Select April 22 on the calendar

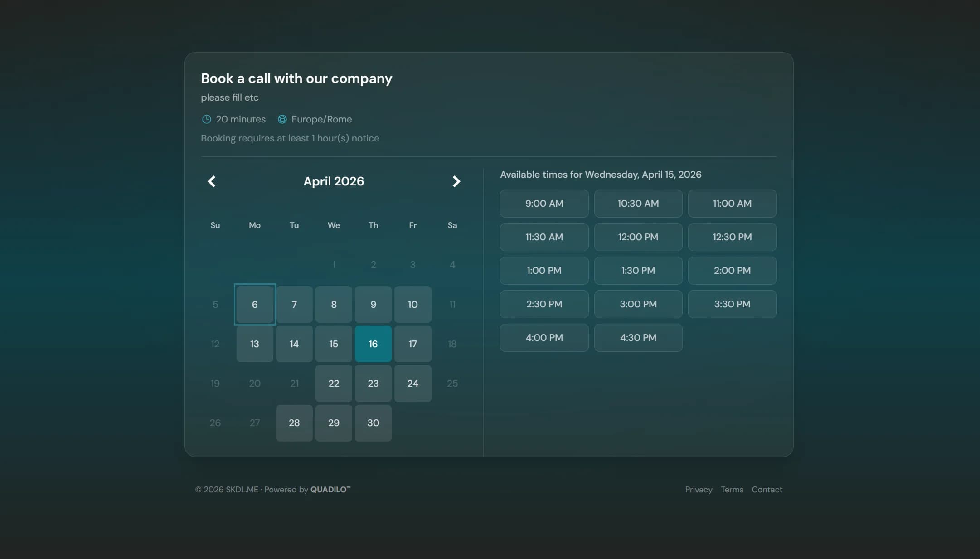point(334,384)
